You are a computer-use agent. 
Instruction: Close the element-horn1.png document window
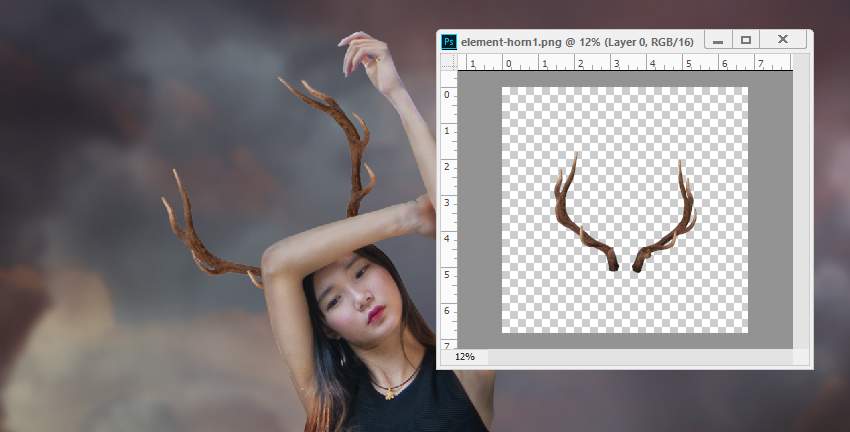783,40
